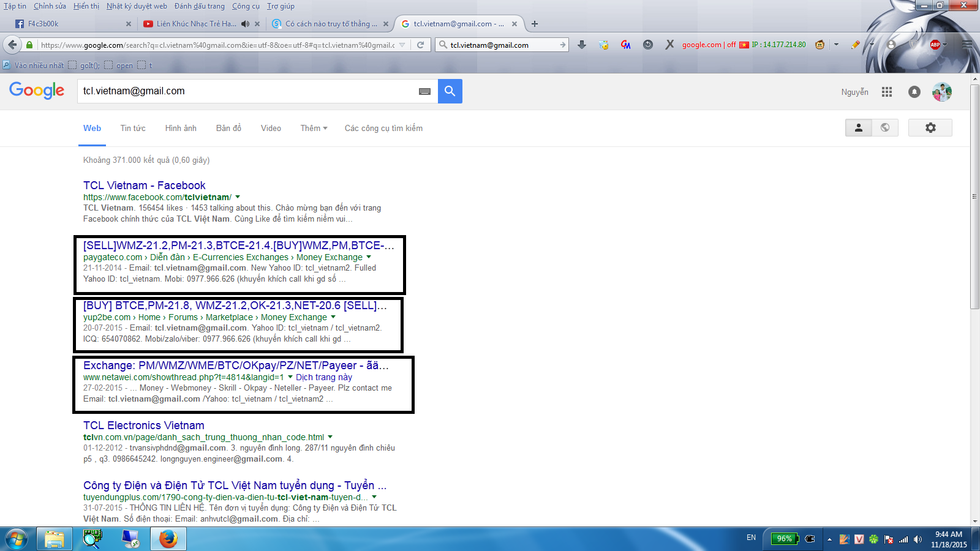Click the Action Center flag tray icon
This screenshot has height=551, width=980.
(889, 539)
